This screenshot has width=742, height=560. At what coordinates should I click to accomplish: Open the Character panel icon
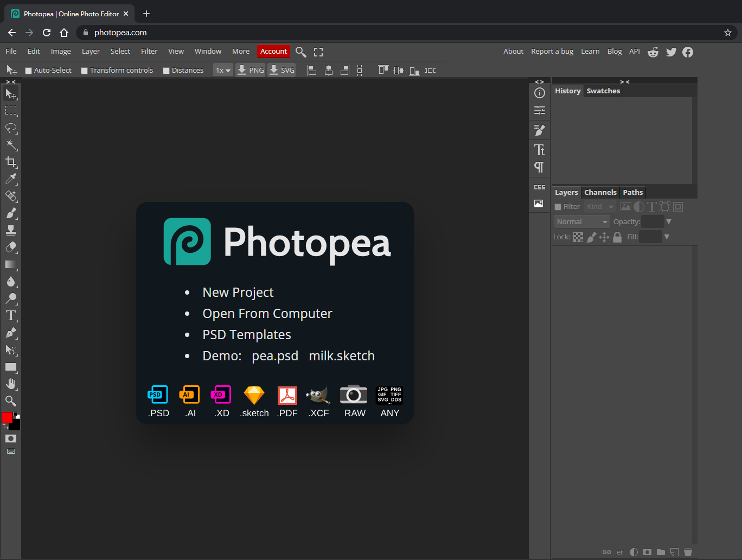(x=539, y=150)
